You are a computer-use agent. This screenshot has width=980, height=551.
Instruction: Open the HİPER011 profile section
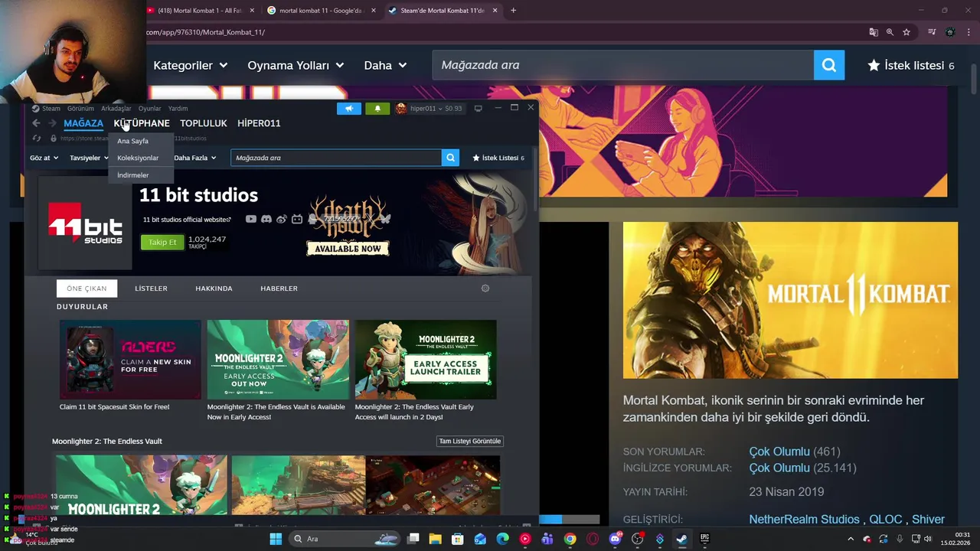[259, 123]
